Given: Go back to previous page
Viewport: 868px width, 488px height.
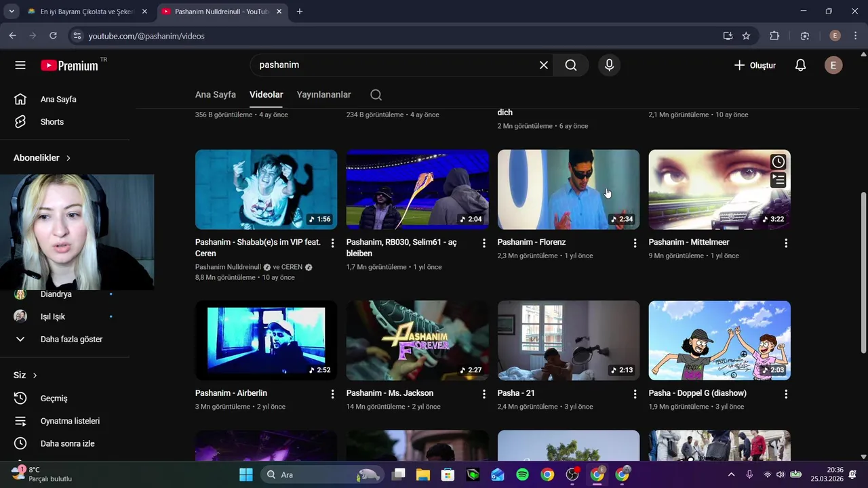Looking at the screenshot, I should (x=12, y=36).
